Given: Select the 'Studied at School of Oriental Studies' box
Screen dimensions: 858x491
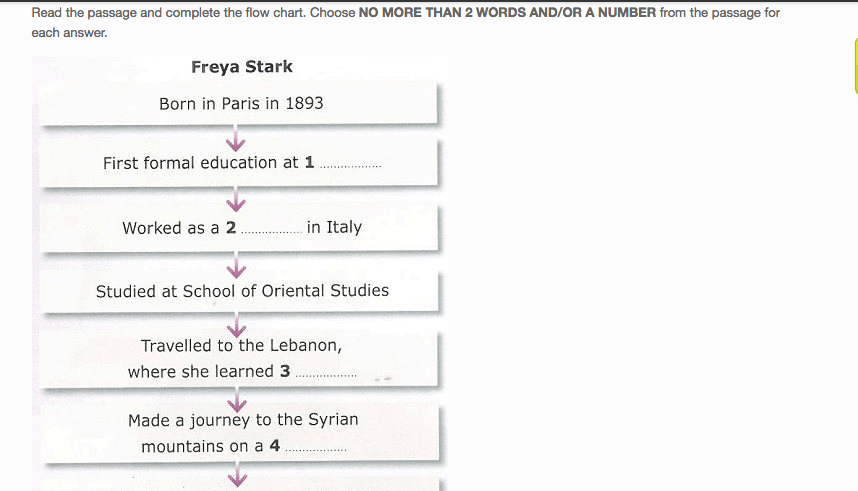Looking at the screenshot, I should (239, 290).
